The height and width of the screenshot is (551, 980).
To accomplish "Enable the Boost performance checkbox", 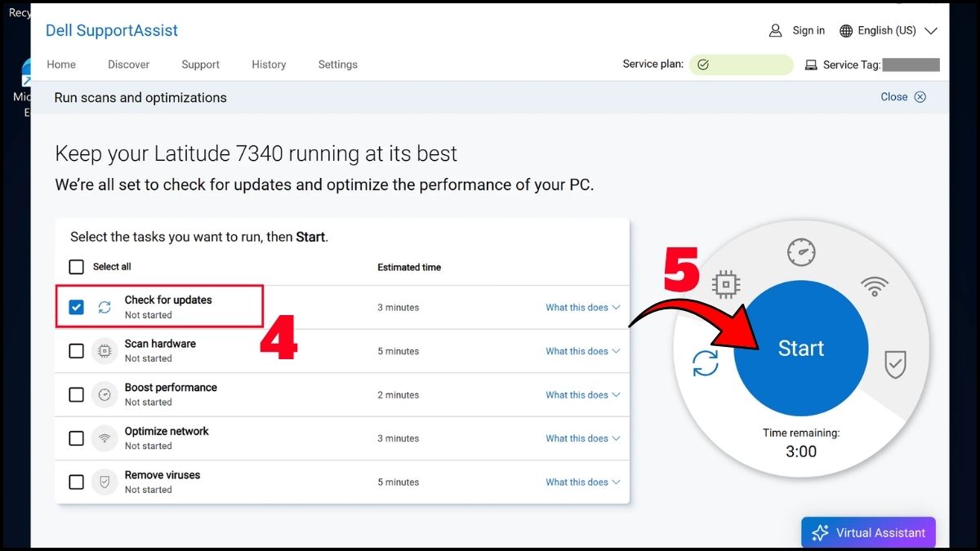I will coord(76,395).
